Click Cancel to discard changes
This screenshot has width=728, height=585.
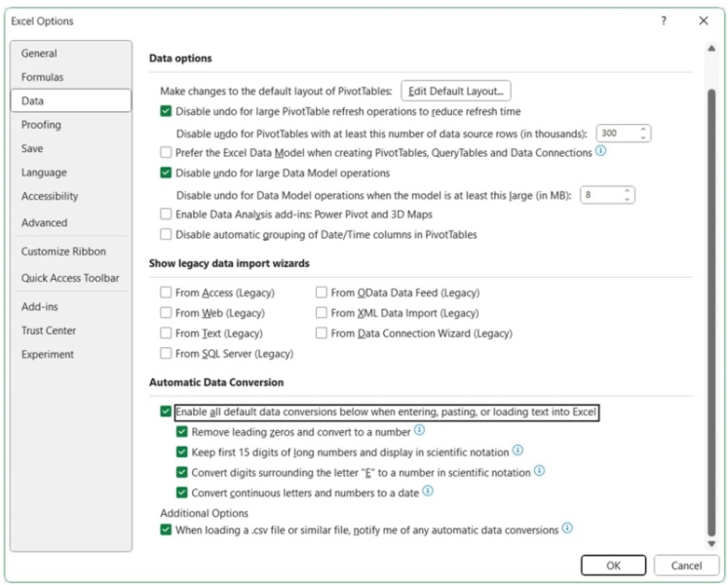(686, 565)
